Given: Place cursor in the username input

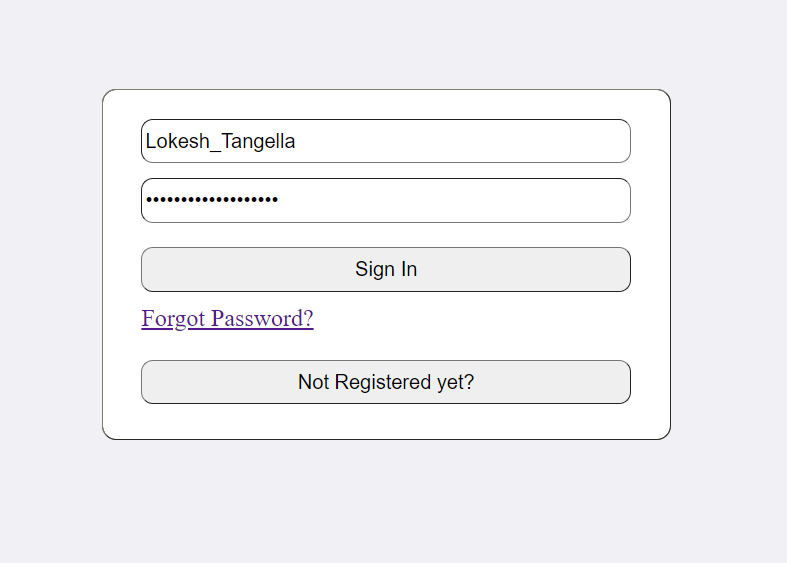Looking at the screenshot, I should 450,141.
